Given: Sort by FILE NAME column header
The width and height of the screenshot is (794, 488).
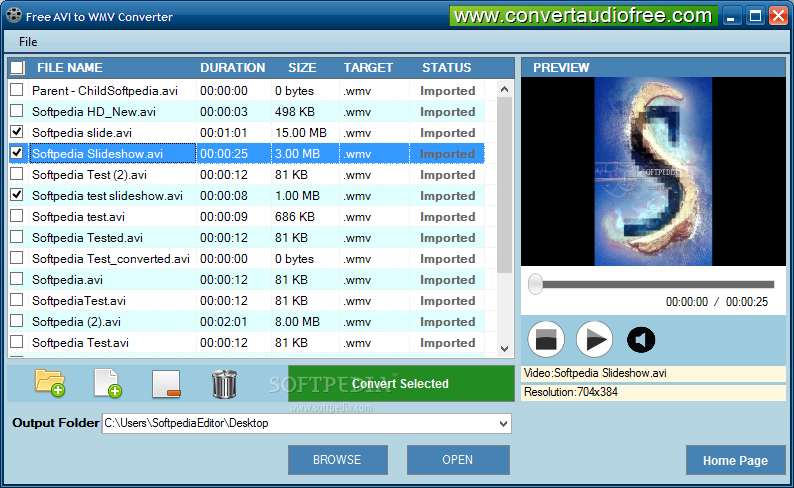Looking at the screenshot, I should 70,68.
